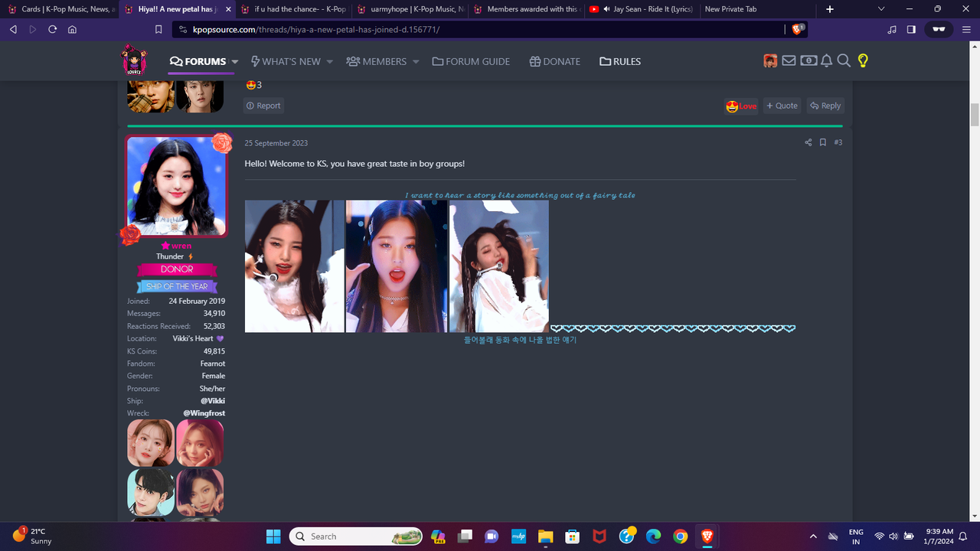Open the forum search magnifier icon
980x551 pixels.
(x=844, y=60)
